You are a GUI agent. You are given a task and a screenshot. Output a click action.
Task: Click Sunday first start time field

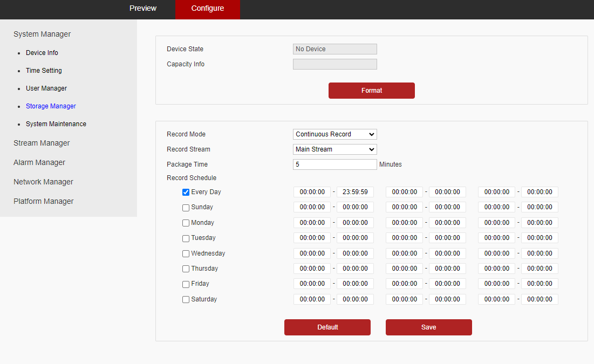pyautogui.click(x=312, y=207)
